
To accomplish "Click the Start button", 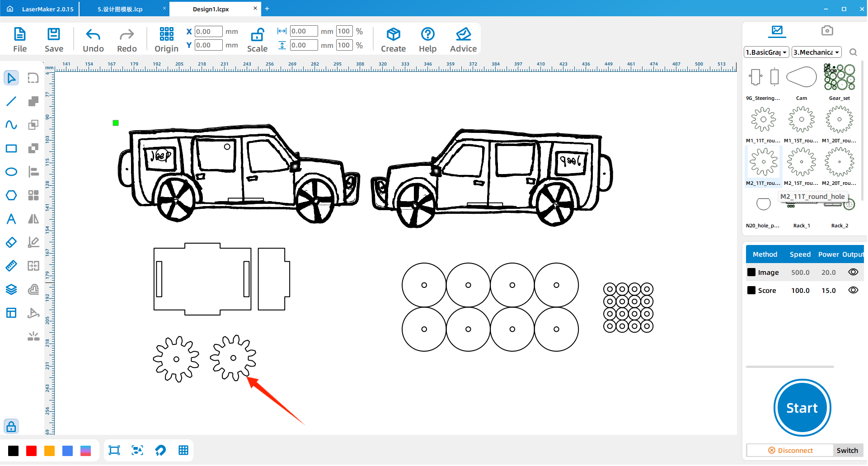I will pyautogui.click(x=802, y=408).
